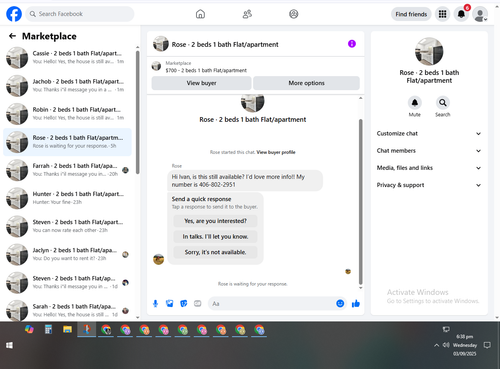Open Farrah's apartment conversation
The image size is (500, 369).
click(67, 170)
